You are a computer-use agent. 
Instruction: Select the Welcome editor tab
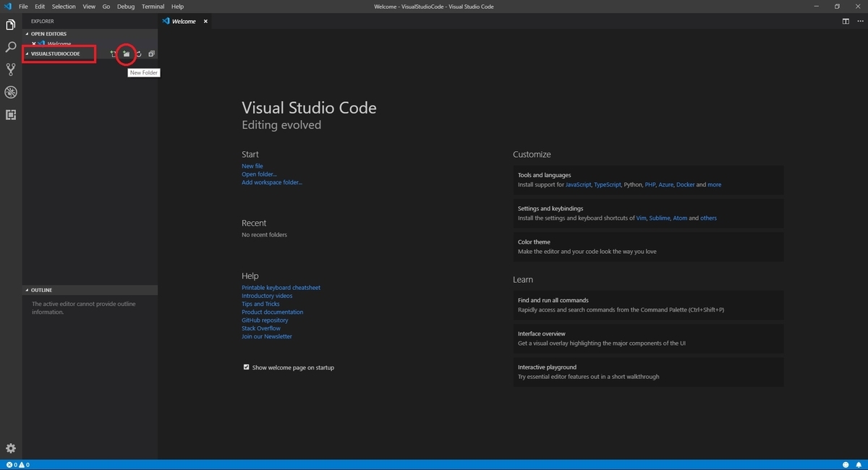[x=185, y=21]
